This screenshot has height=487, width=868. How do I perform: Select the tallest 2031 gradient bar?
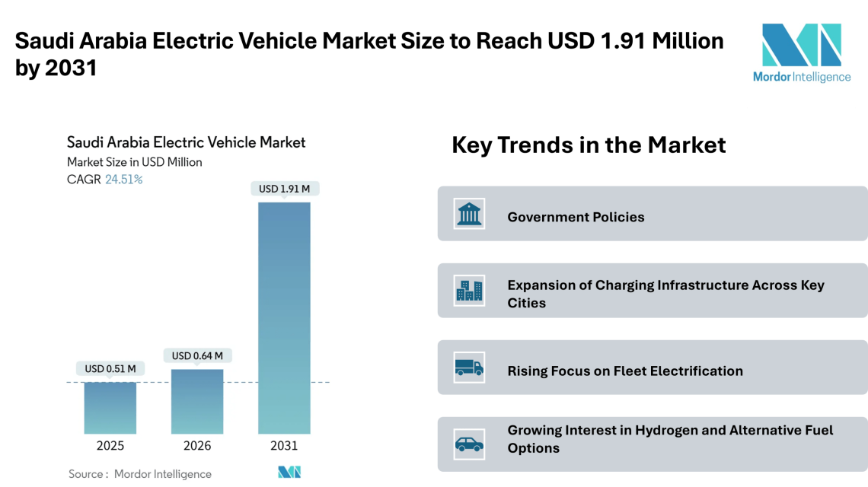285,316
